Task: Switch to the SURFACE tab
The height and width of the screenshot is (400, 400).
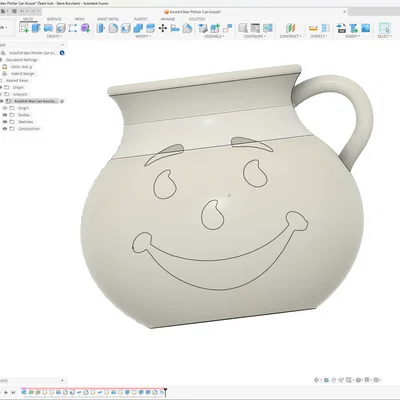Action: pos(54,19)
